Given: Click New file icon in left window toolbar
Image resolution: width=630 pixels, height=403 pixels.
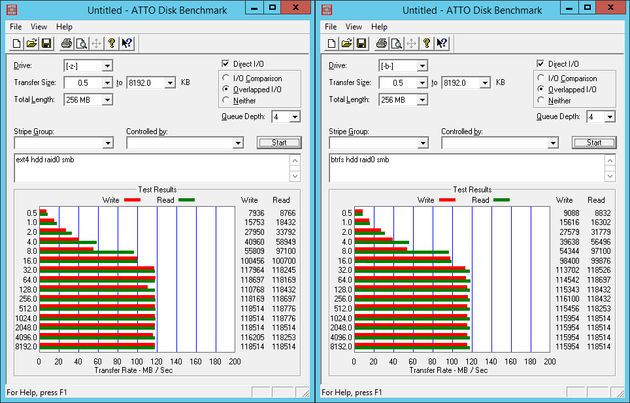Looking at the screenshot, I should coord(16,43).
